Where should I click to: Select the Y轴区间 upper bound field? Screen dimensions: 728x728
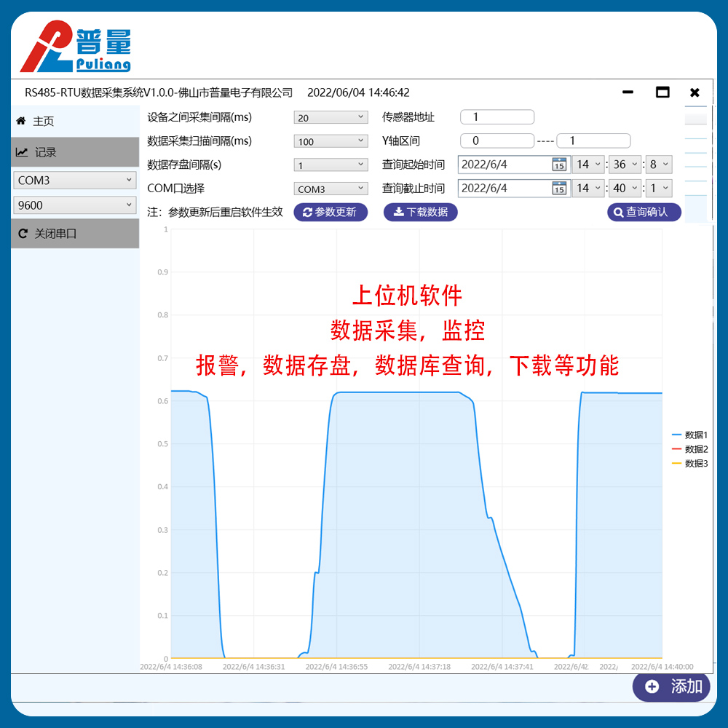coord(593,141)
